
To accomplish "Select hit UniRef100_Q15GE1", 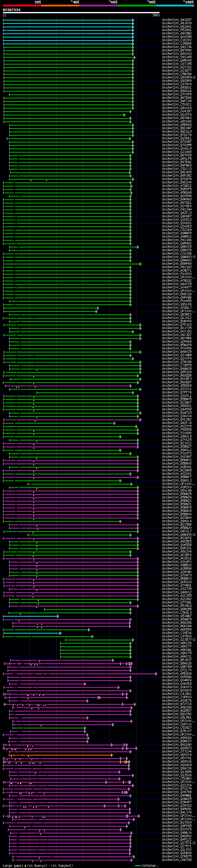I will (177, 139).
